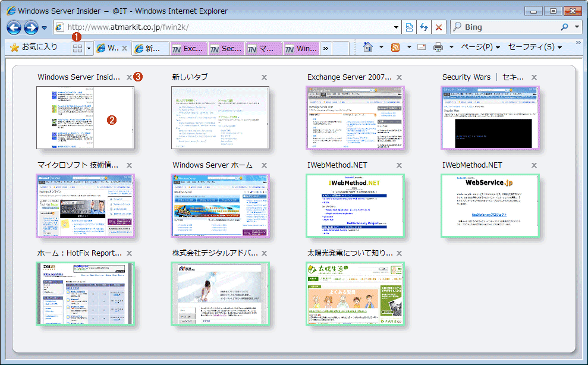Close the 株式会社デジタルアドバ... quick tab
This screenshot has width=588, height=365.
(264, 253)
